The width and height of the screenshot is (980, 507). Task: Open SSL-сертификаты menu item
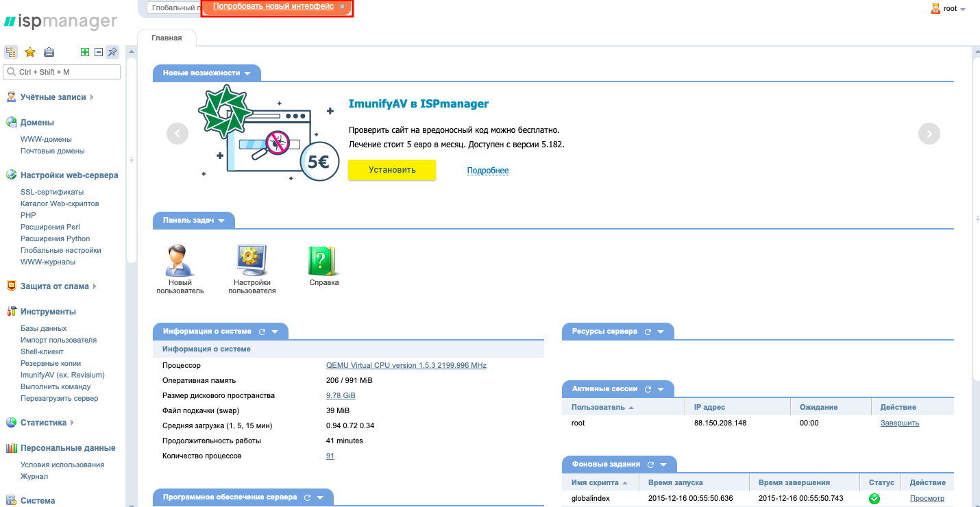52,192
